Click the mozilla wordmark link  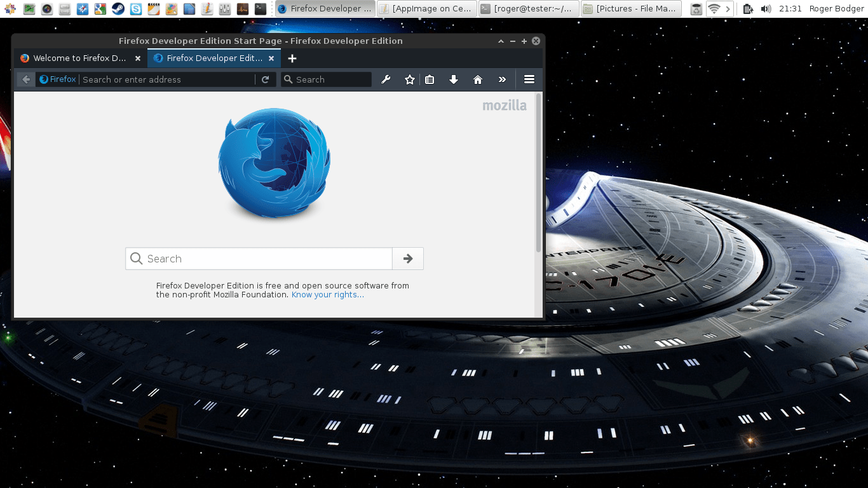(x=505, y=105)
